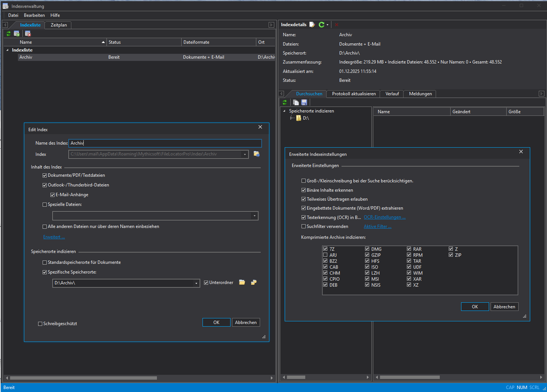Image resolution: width=547 pixels, height=392 pixels.
Task: Enable the Schreibgeschützt checkbox
Action: click(x=40, y=324)
